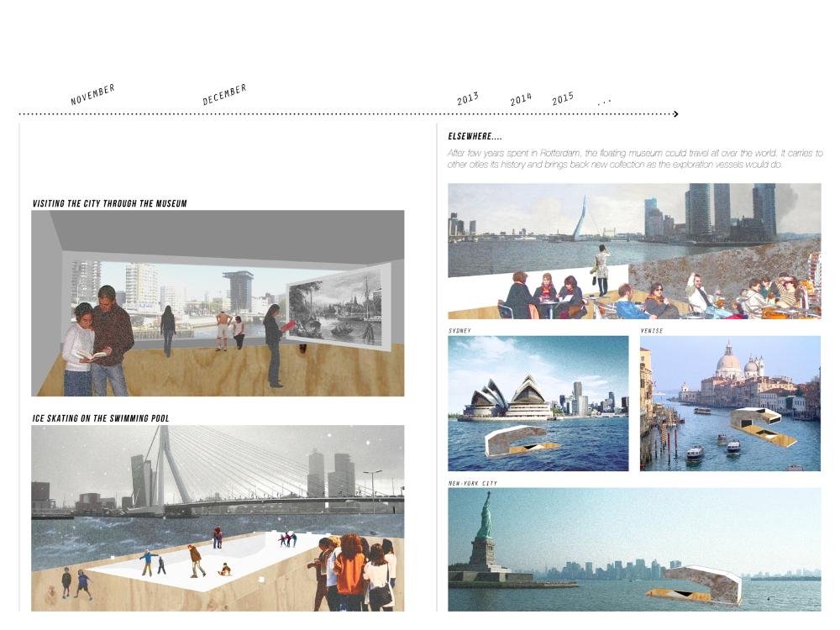
Task: Open the Venice Grand Canal image
Action: point(730,403)
